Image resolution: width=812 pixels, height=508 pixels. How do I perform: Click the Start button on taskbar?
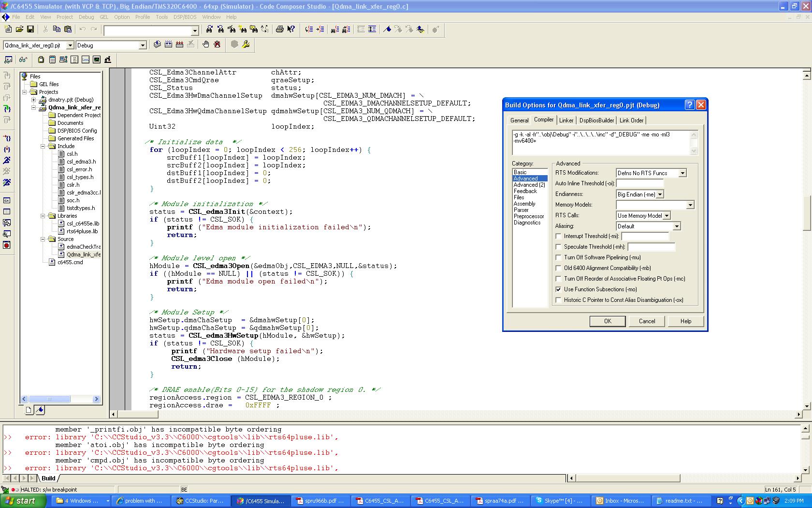point(23,501)
